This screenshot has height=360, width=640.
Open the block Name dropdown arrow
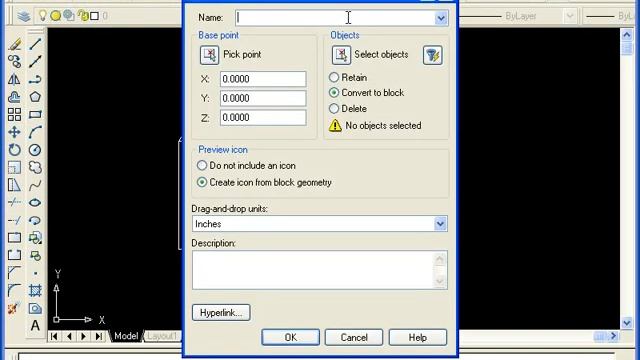point(441,18)
